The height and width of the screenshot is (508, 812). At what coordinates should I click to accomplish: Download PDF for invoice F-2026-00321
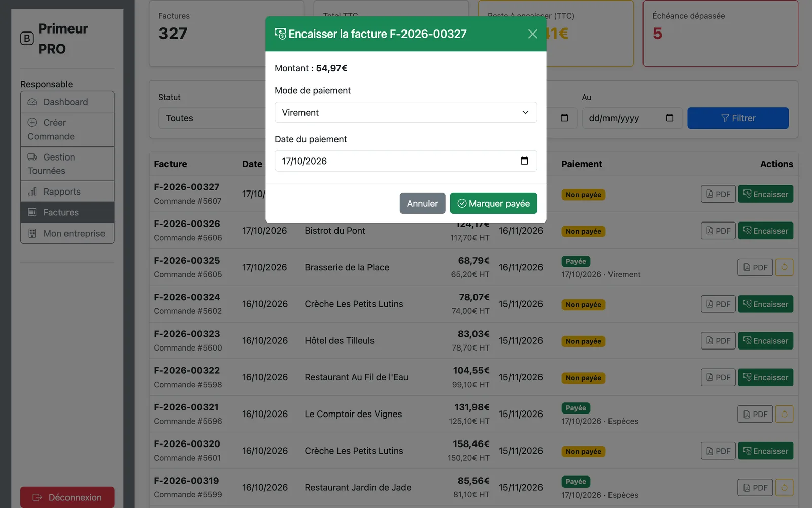tap(755, 414)
